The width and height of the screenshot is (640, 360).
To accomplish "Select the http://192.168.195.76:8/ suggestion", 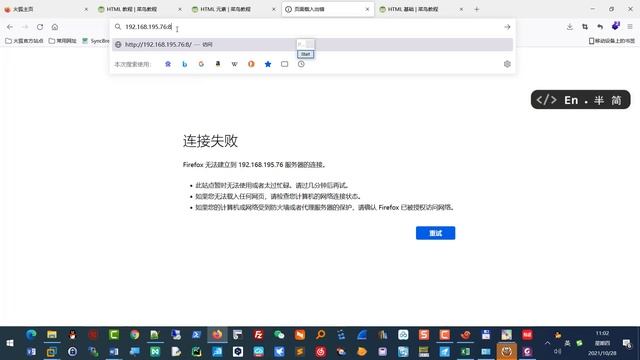I will pos(312,44).
